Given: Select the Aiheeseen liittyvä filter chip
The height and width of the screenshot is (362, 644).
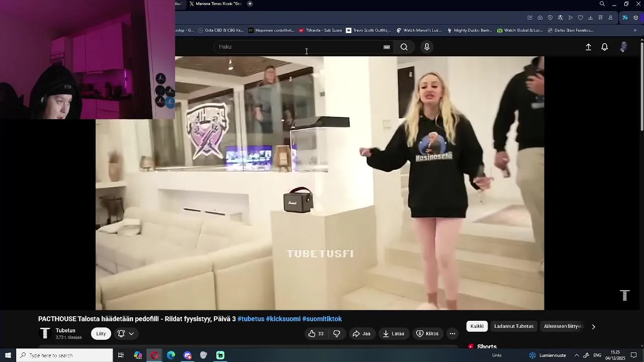Looking at the screenshot, I should click(562, 326).
